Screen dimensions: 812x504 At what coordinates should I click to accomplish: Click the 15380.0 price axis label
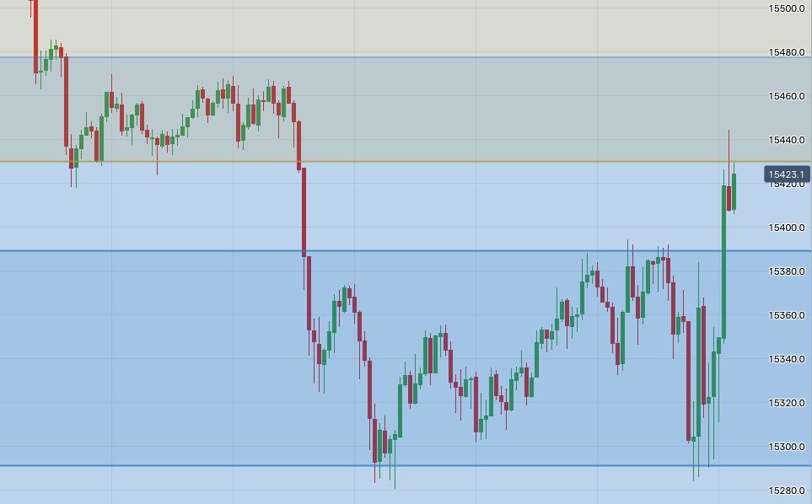(786, 271)
